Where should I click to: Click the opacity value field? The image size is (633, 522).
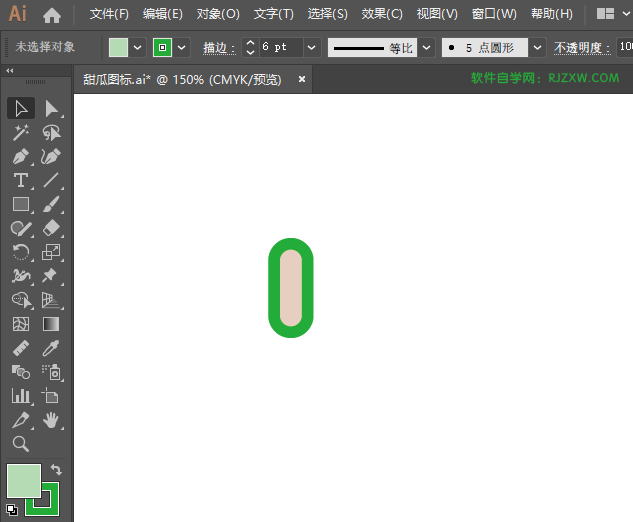pyautogui.click(x=625, y=48)
